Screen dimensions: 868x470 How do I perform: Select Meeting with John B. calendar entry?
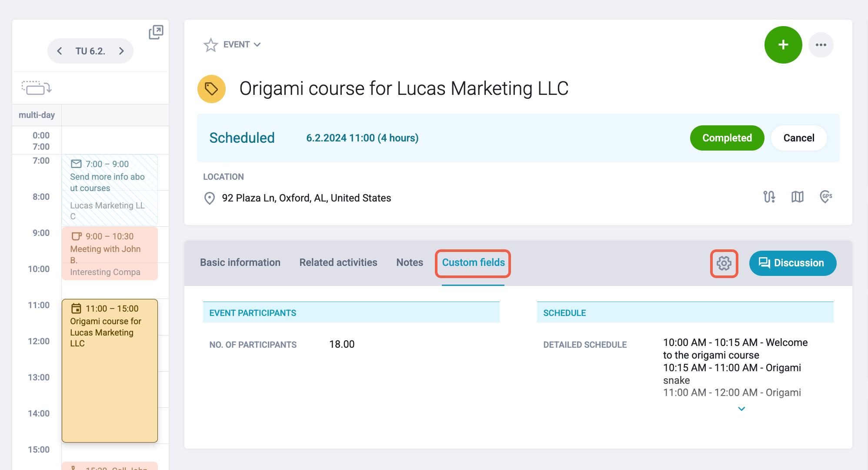(x=110, y=254)
